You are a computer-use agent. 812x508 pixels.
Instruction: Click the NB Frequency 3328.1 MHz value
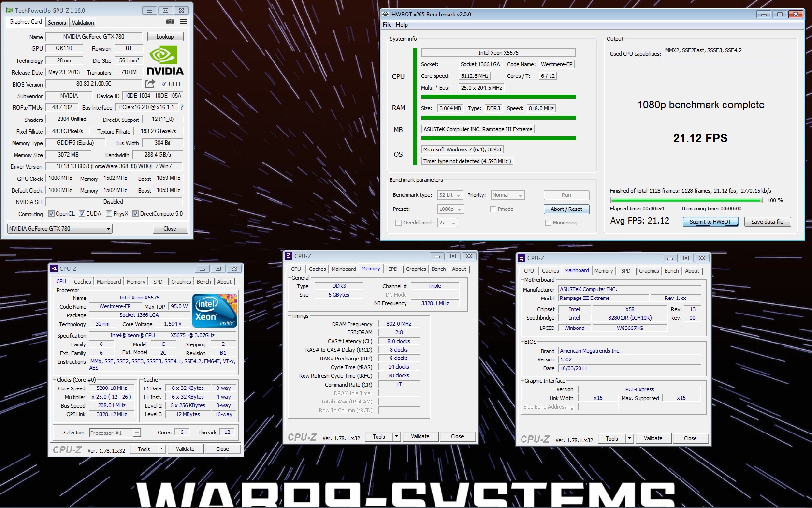(x=435, y=304)
